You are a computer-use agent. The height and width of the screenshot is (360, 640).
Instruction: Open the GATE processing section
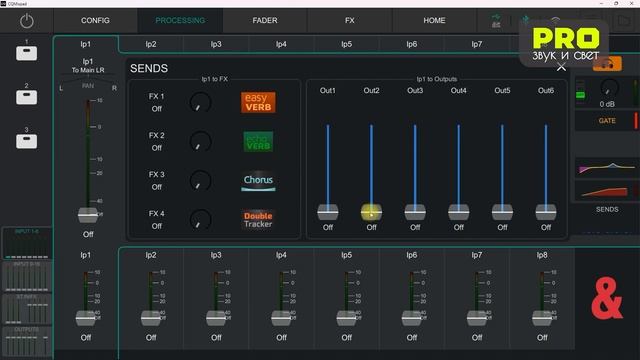pyautogui.click(x=607, y=121)
